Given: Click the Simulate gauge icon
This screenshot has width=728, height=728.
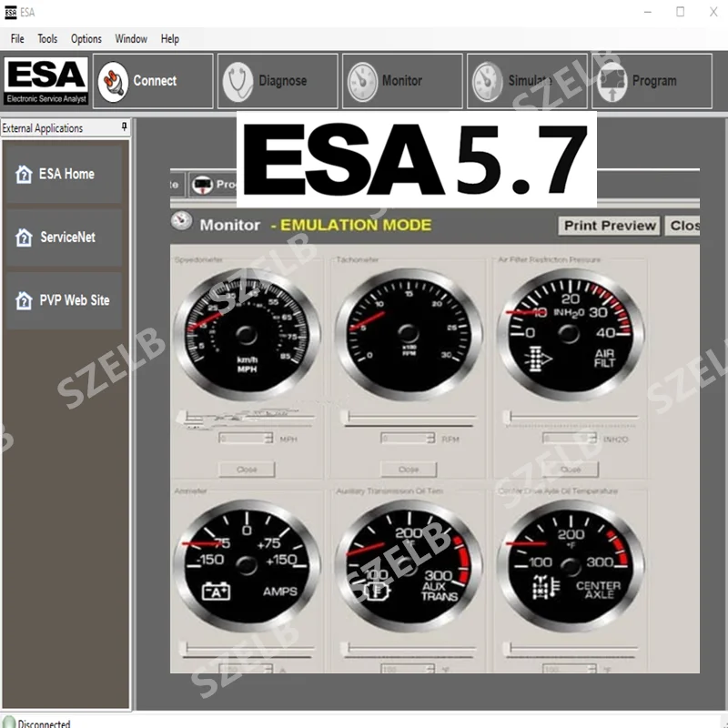Looking at the screenshot, I should [487, 82].
